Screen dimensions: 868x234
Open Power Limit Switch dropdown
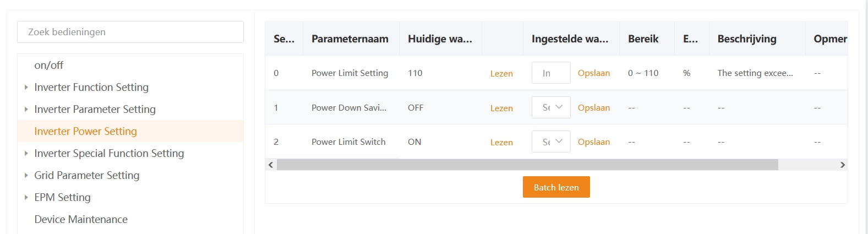pyautogui.click(x=551, y=142)
